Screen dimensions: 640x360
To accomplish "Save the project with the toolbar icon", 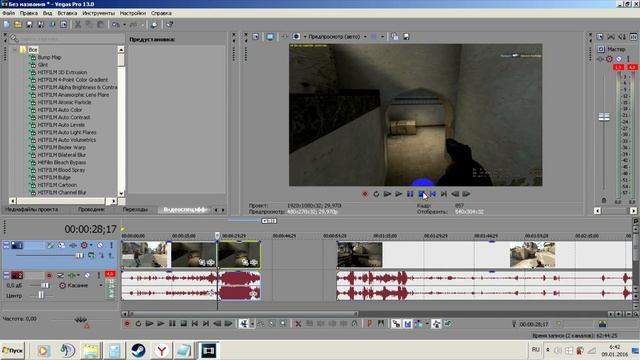I will (29, 24).
